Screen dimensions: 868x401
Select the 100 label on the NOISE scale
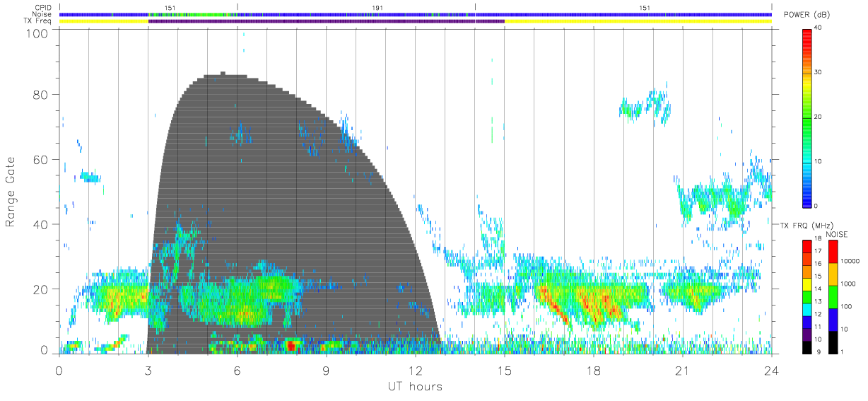(x=845, y=306)
